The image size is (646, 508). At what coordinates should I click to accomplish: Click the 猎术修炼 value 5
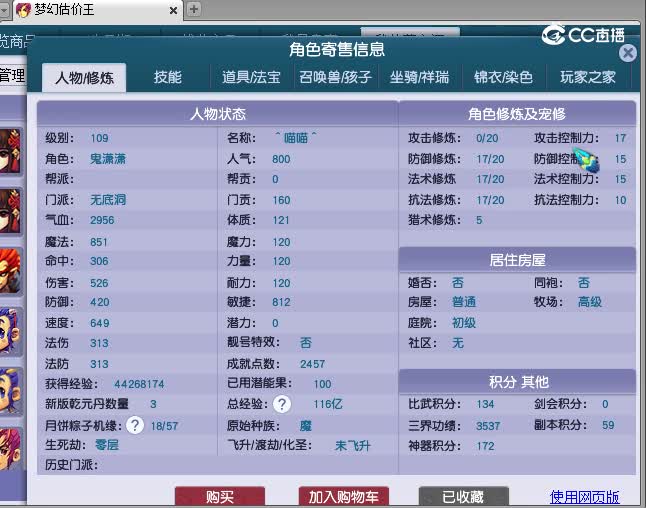479,220
